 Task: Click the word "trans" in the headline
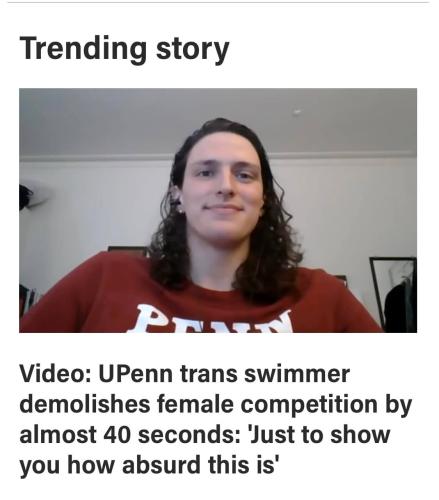[209, 374]
